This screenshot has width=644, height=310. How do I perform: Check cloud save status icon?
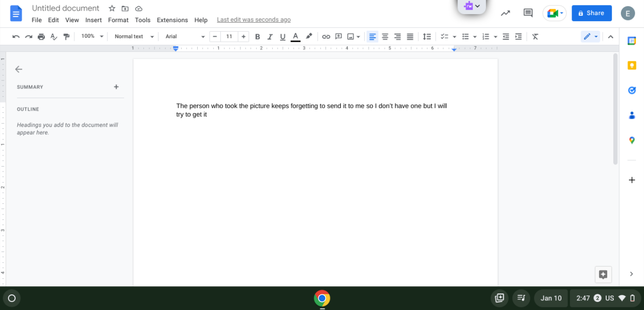[x=138, y=9]
